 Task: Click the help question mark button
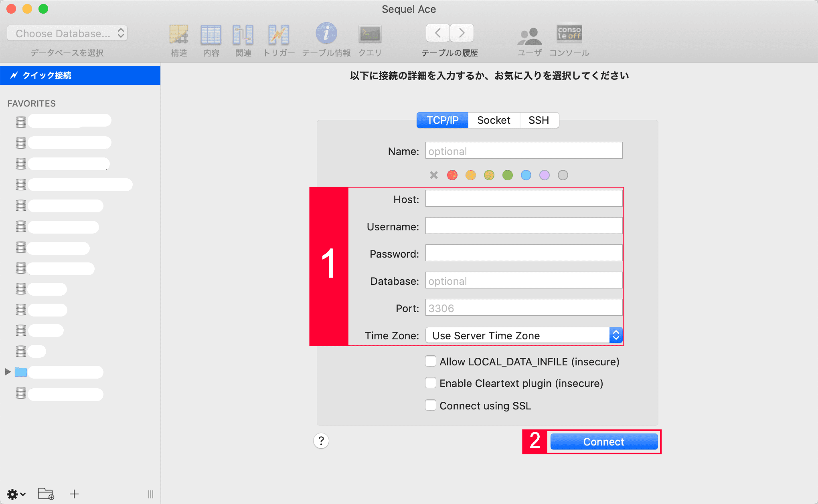(321, 441)
